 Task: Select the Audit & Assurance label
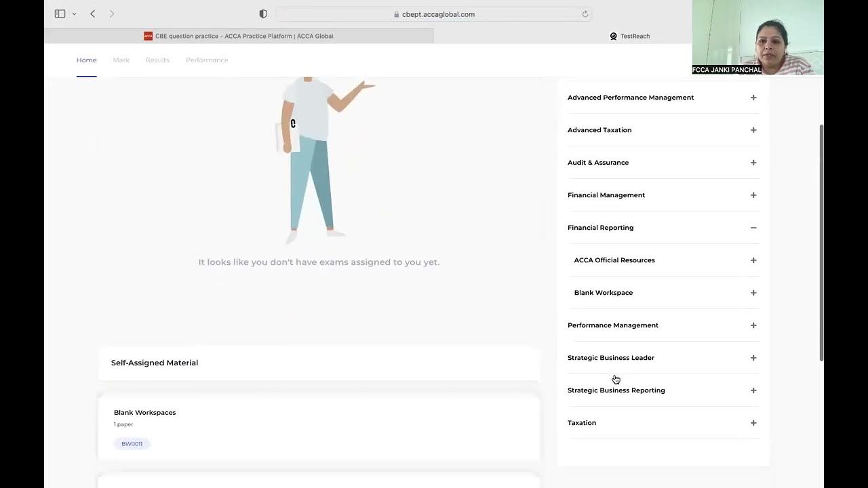[x=598, y=163]
